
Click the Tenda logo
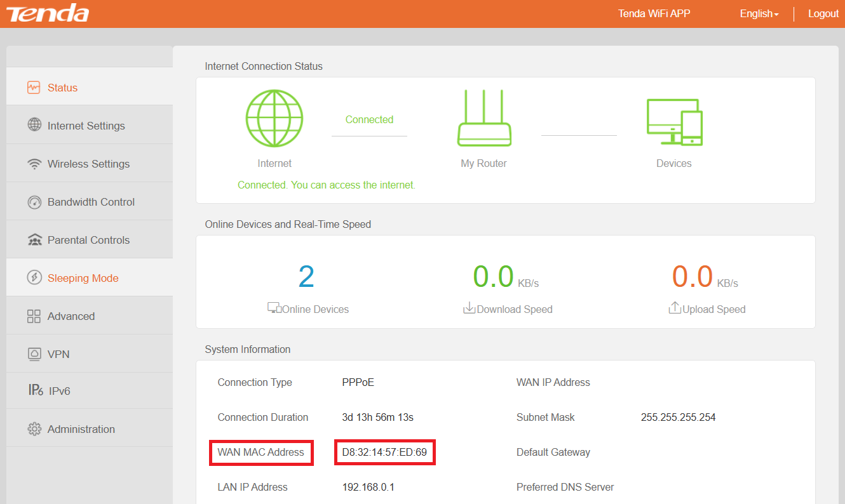pos(48,13)
